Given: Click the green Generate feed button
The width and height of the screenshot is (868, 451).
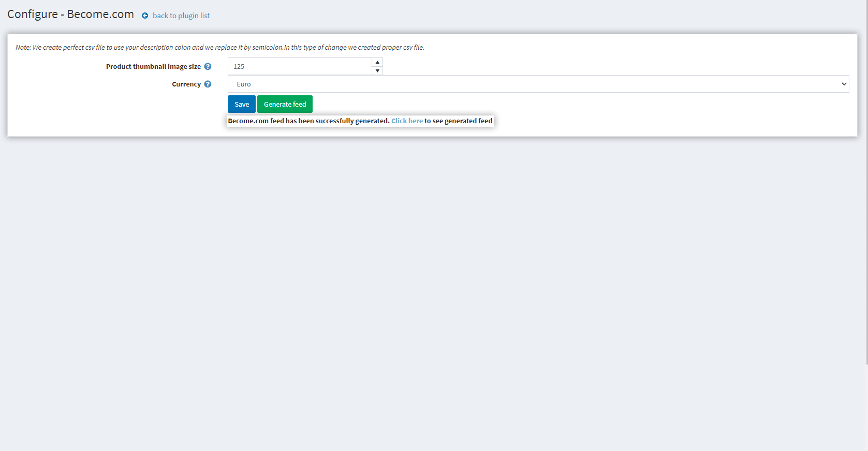Looking at the screenshot, I should point(285,104).
